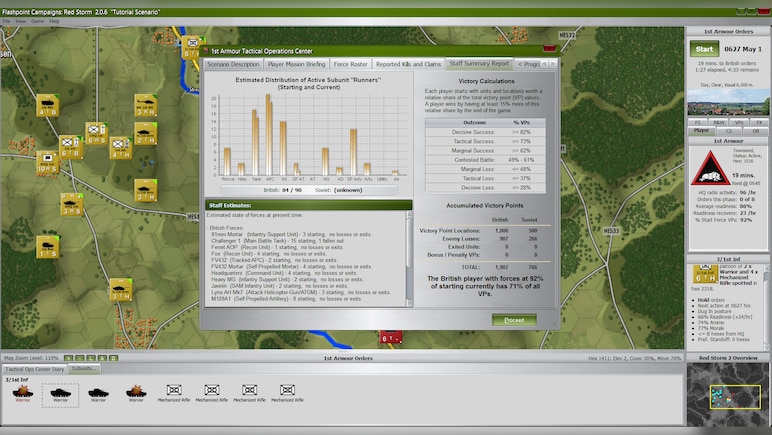772x435 pixels.
Task: Click the green Proceed button
Action: coord(514,320)
